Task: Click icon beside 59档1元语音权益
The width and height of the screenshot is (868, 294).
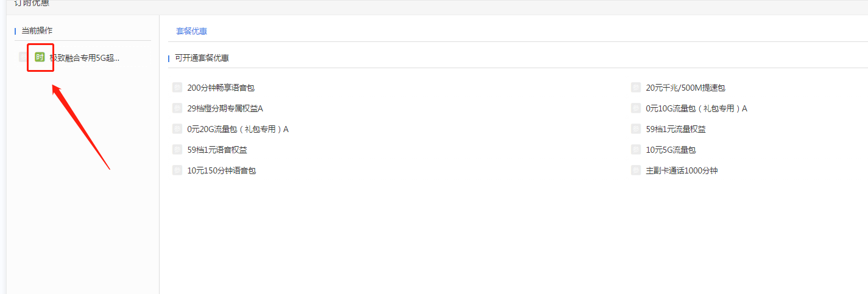Action: point(177,150)
